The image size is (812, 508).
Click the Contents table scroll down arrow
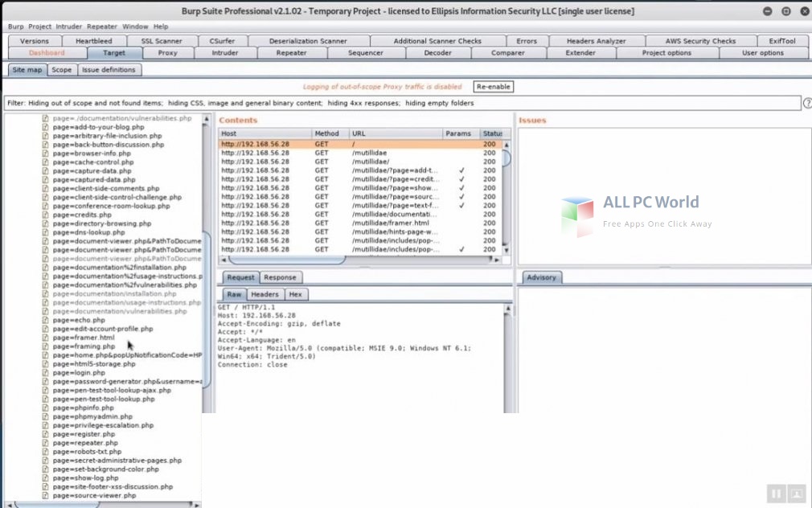[506, 250]
